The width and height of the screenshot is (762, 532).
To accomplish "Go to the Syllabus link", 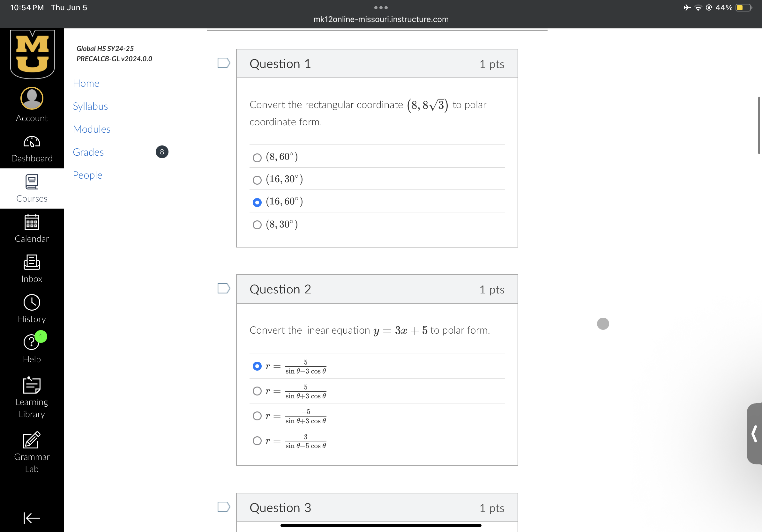I will pyautogui.click(x=90, y=106).
